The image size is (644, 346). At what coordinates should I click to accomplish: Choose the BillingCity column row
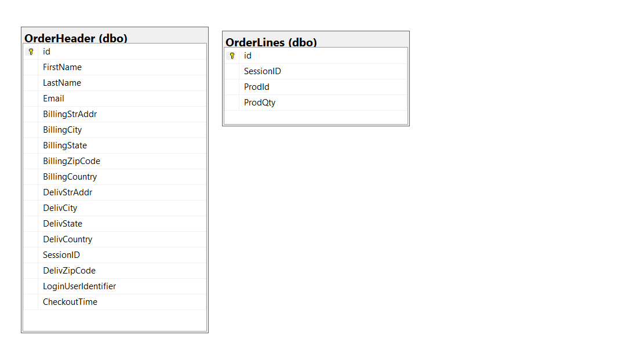(115, 130)
